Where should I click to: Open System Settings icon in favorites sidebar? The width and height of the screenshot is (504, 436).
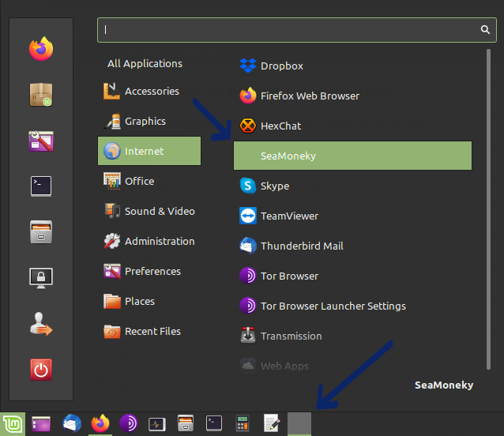[x=41, y=141]
